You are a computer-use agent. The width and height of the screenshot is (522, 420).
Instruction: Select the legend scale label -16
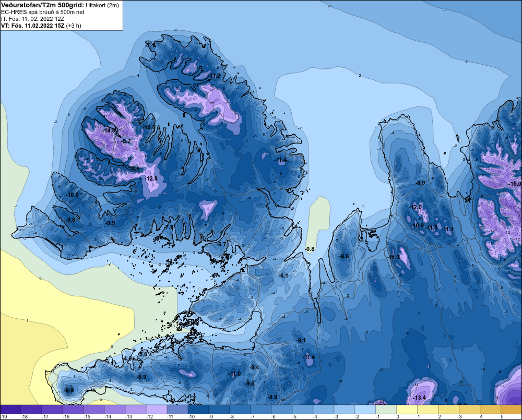tap(66, 417)
